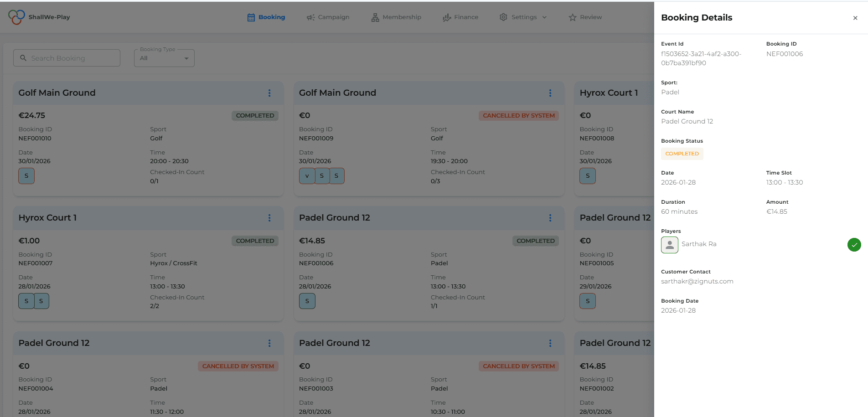Image resolution: width=868 pixels, height=417 pixels.
Task: Click the Hyrox / CrossFit sport label
Action: [174, 263]
